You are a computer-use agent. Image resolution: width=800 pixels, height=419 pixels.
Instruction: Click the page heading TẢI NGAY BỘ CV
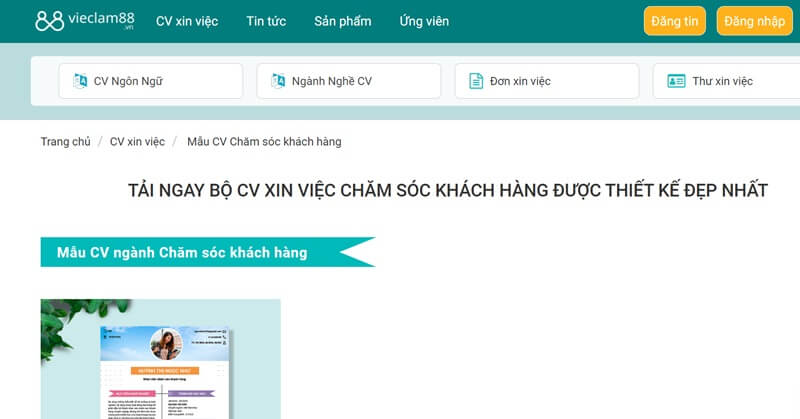coord(447,190)
